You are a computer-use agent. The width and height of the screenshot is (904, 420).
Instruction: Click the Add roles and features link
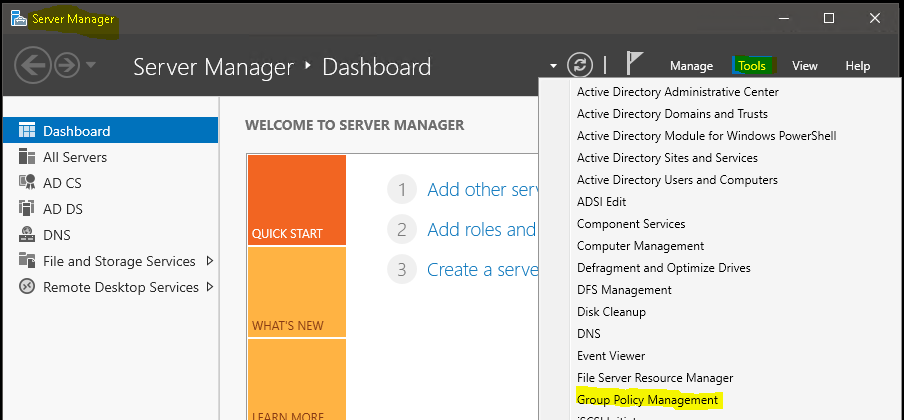click(x=481, y=230)
